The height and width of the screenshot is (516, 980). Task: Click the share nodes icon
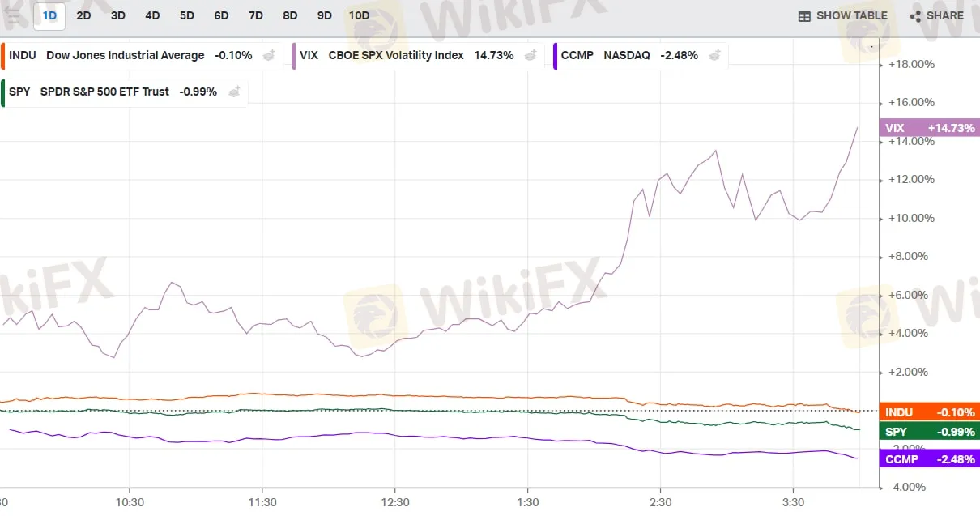click(x=915, y=16)
